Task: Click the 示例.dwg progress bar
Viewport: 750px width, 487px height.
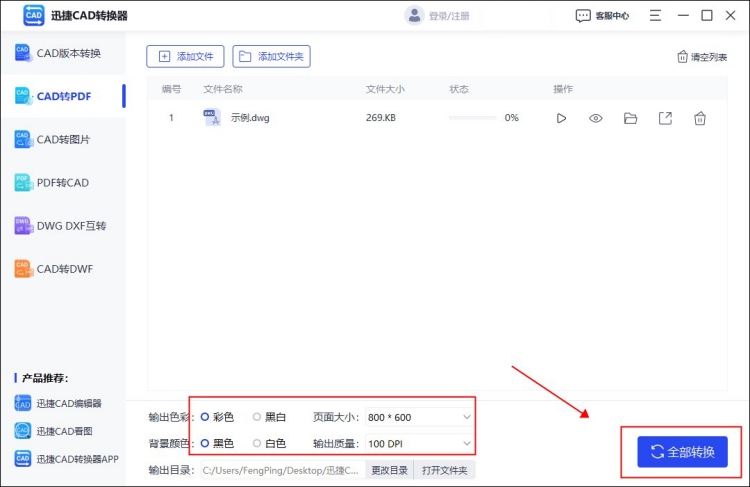Action: click(473, 118)
